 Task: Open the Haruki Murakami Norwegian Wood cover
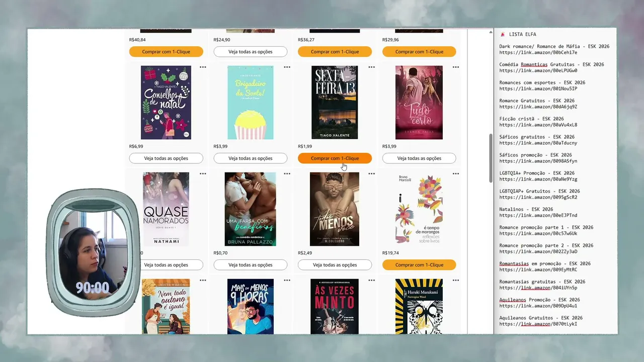419,307
